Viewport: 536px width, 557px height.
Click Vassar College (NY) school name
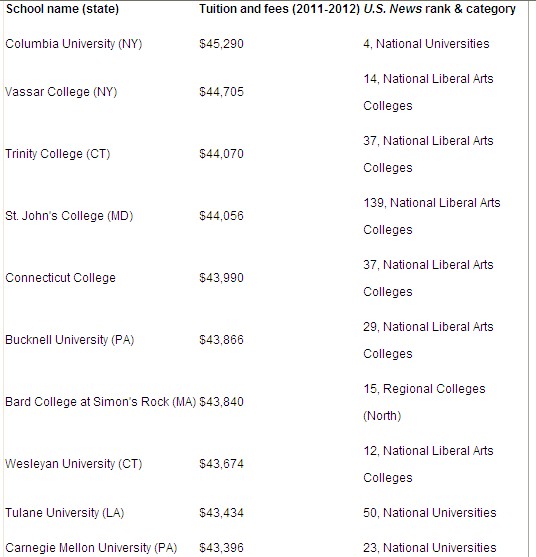pos(61,92)
